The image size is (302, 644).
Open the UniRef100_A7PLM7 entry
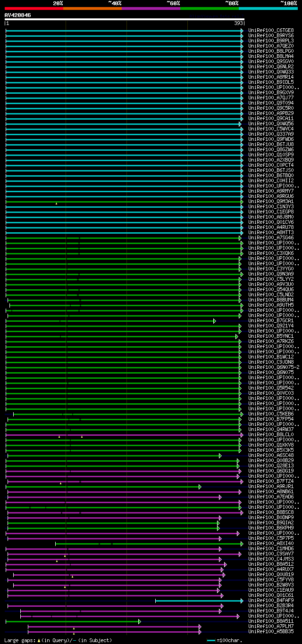(x=271, y=626)
